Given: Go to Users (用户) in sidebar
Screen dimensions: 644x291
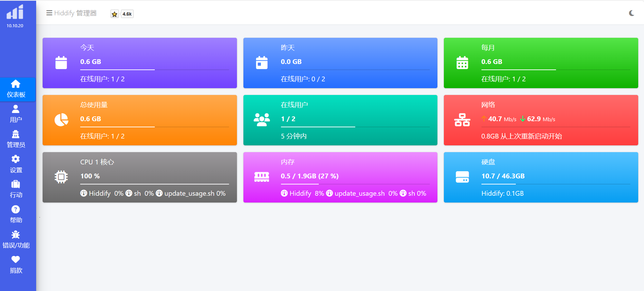Looking at the screenshot, I should (16, 114).
